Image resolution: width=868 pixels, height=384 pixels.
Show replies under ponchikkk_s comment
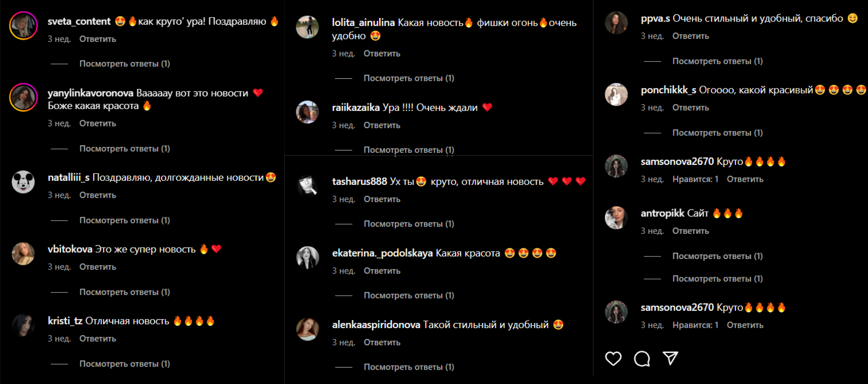(718, 133)
